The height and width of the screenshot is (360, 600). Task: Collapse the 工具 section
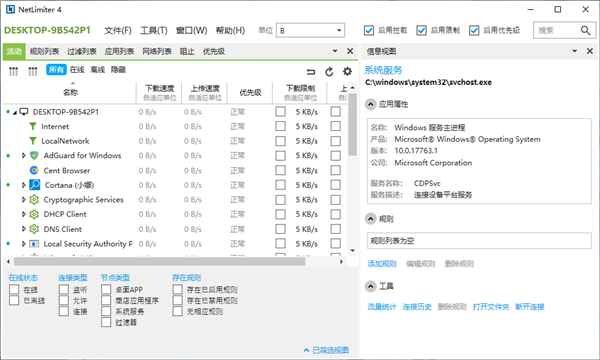370,286
